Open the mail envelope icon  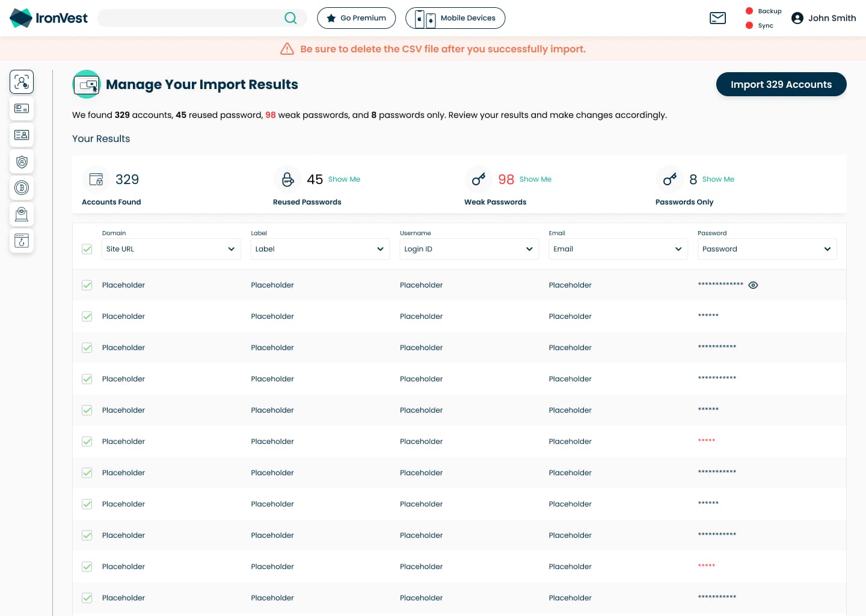(718, 18)
